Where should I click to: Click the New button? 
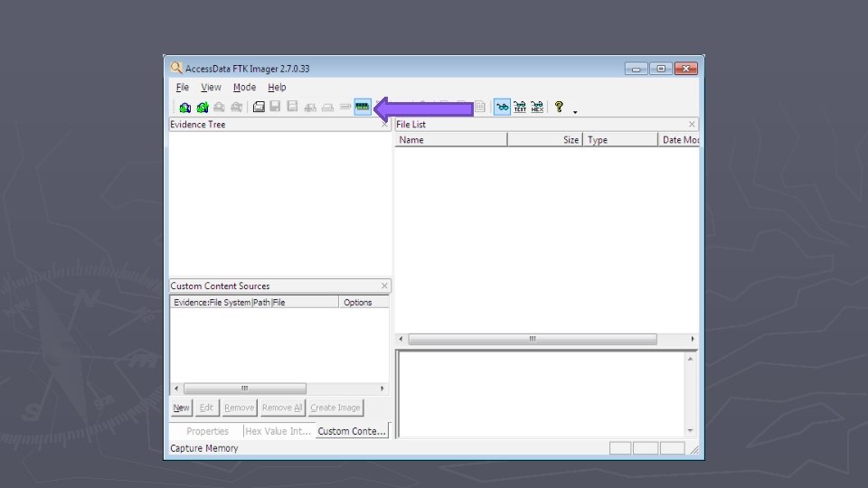(x=181, y=408)
